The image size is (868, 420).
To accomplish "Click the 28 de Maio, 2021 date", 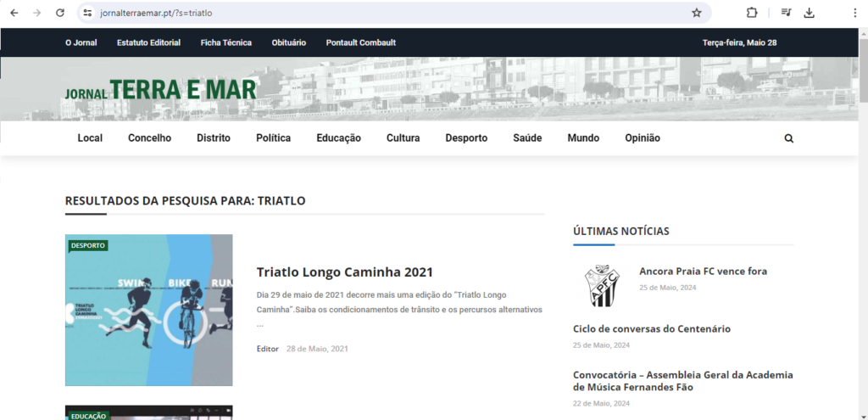I will click(x=317, y=349).
